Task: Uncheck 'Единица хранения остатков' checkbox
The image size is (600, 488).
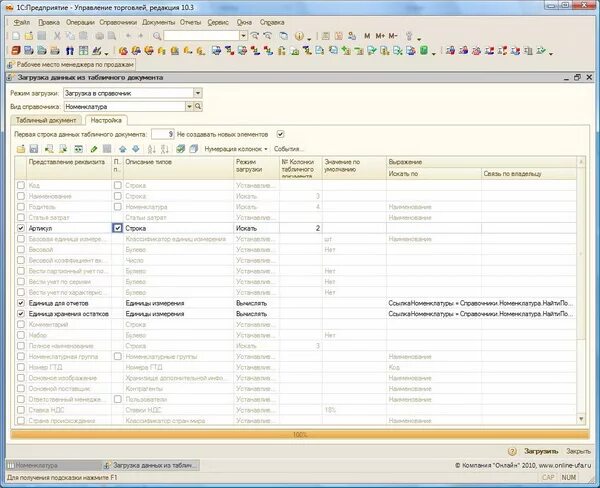Action: (21, 314)
